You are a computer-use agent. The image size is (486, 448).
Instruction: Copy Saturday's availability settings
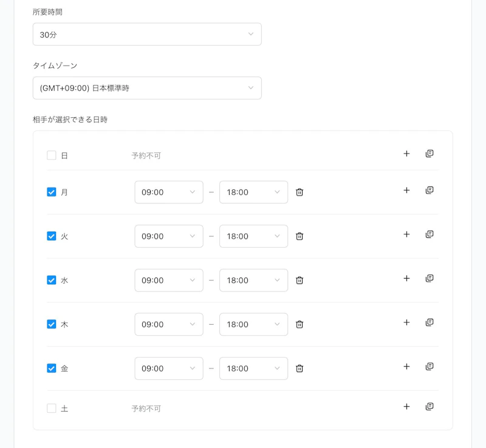click(x=430, y=406)
